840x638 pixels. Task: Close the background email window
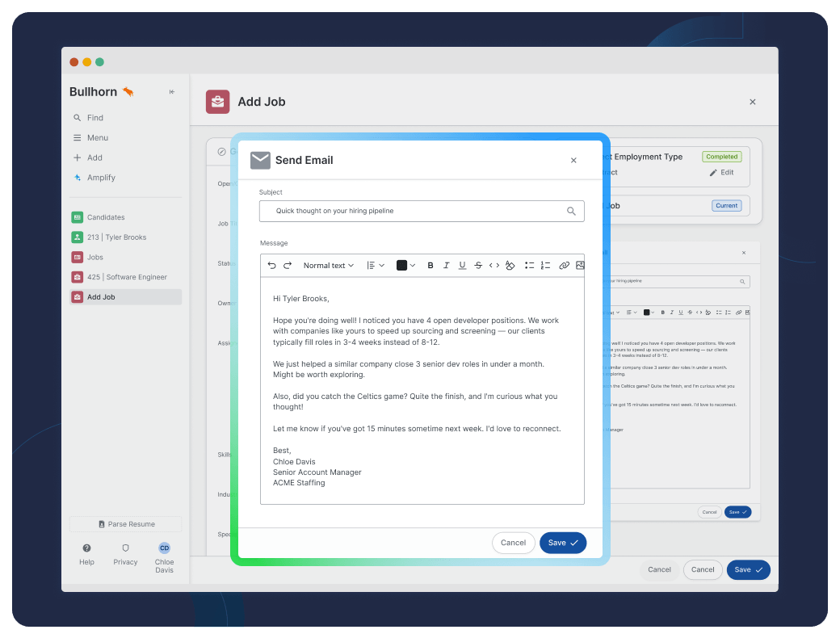click(744, 253)
